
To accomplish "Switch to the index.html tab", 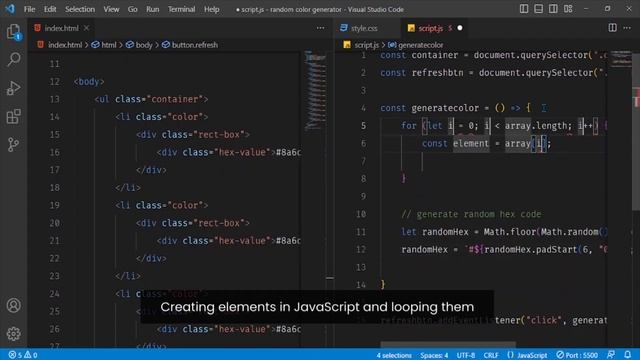I will click(x=61, y=28).
